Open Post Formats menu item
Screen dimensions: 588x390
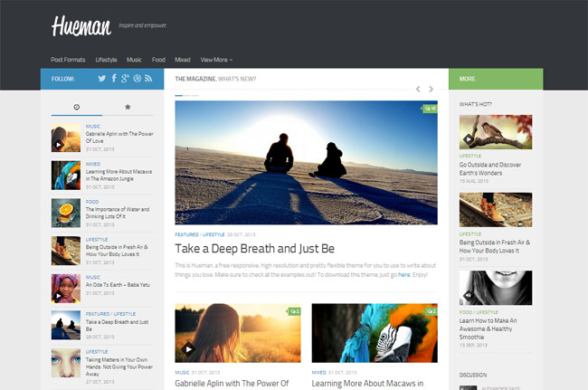[x=68, y=60]
